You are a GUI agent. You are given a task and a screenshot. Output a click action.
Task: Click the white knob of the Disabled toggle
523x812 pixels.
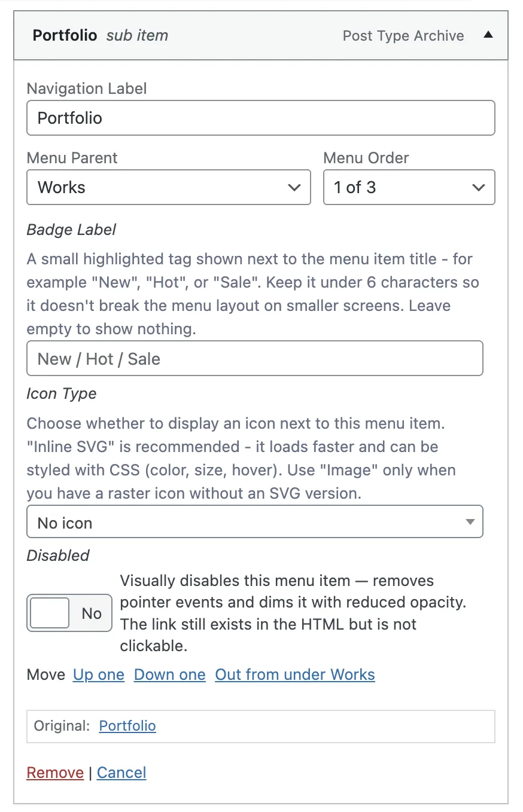point(50,613)
